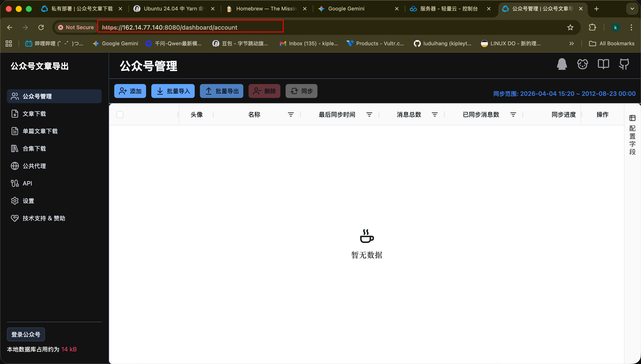The height and width of the screenshot is (364, 641).
Task: Click the 添加 account button
Action: (x=130, y=91)
